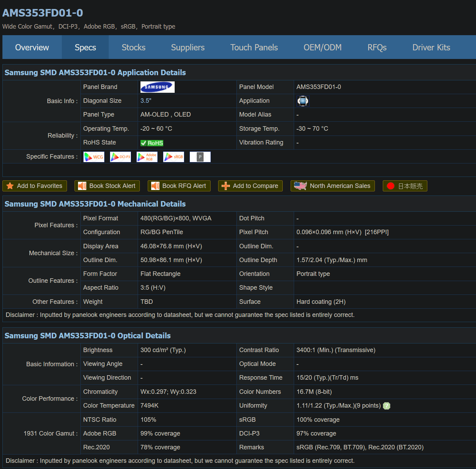The height and width of the screenshot is (469, 476).
Task: Click the Samsung brand logo
Action: coord(157,87)
